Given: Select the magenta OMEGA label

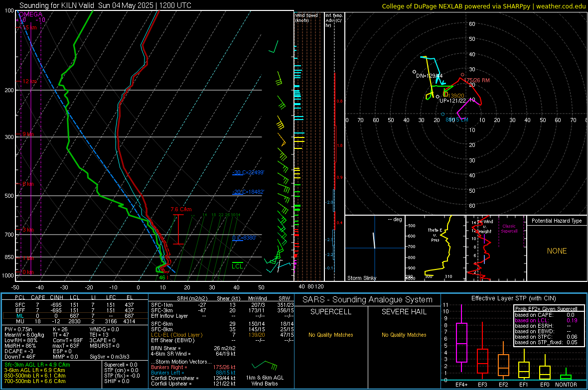Looking at the screenshot, I should (x=30, y=14).
